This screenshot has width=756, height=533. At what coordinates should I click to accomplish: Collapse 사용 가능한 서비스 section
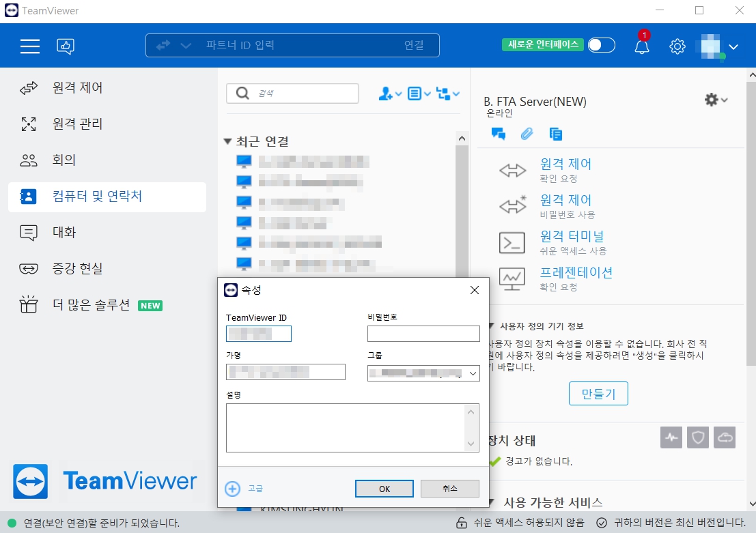click(492, 503)
